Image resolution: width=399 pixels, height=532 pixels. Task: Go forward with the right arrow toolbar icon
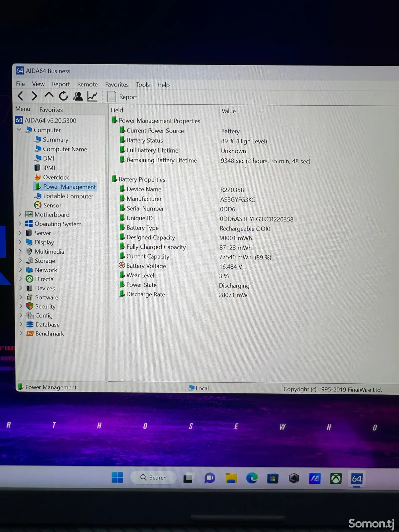[x=34, y=96]
